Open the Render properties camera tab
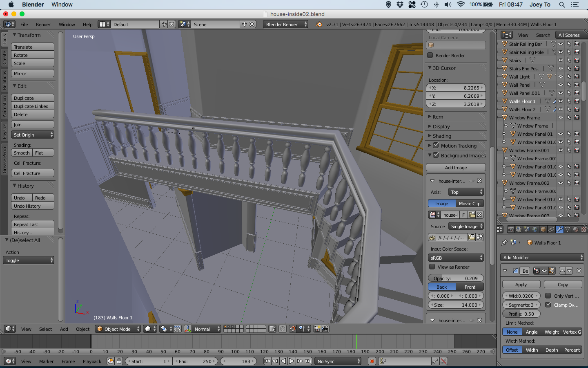 (x=510, y=230)
